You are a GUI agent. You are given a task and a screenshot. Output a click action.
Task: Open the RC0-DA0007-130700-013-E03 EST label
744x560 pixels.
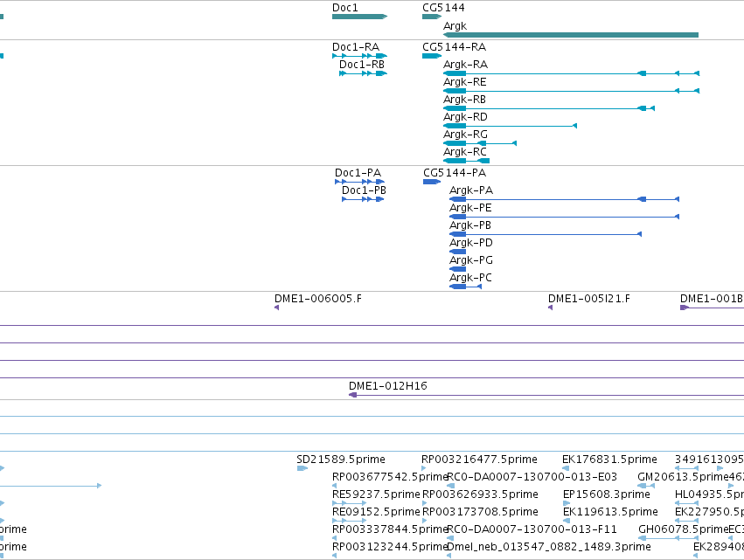pyautogui.click(x=532, y=477)
